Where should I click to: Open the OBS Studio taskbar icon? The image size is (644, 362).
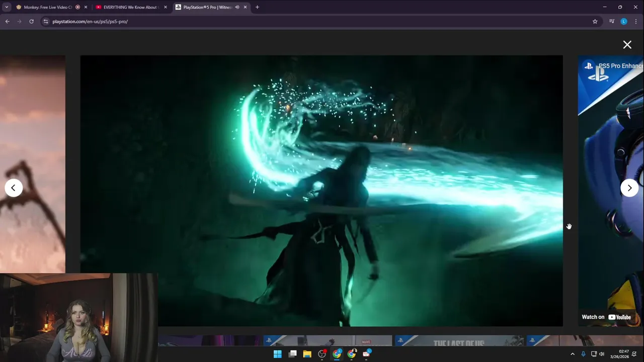click(x=322, y=354)
